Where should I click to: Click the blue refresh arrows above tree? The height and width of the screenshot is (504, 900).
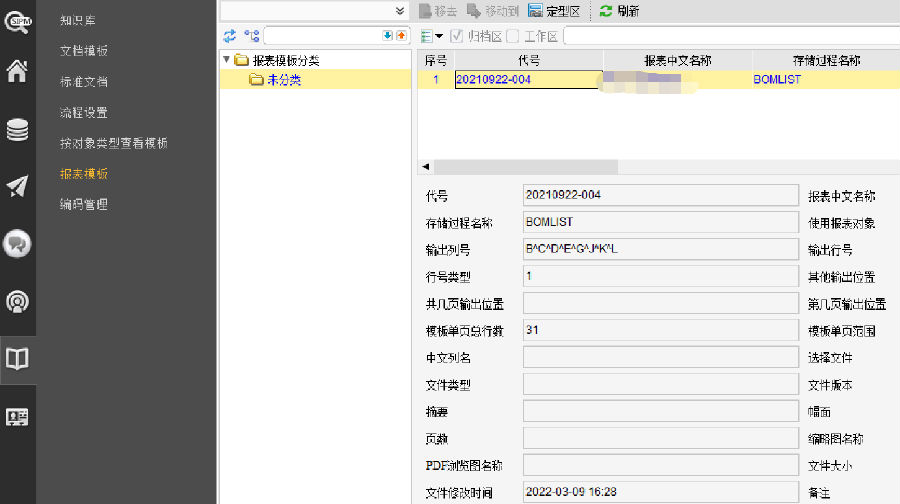pos(230,36)
